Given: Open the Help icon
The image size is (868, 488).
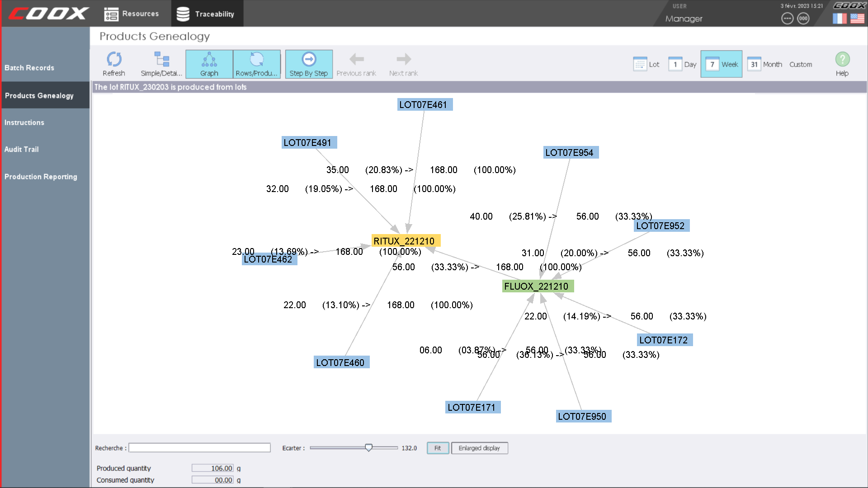Looking at the screenshot, I should tap(842, 64).
